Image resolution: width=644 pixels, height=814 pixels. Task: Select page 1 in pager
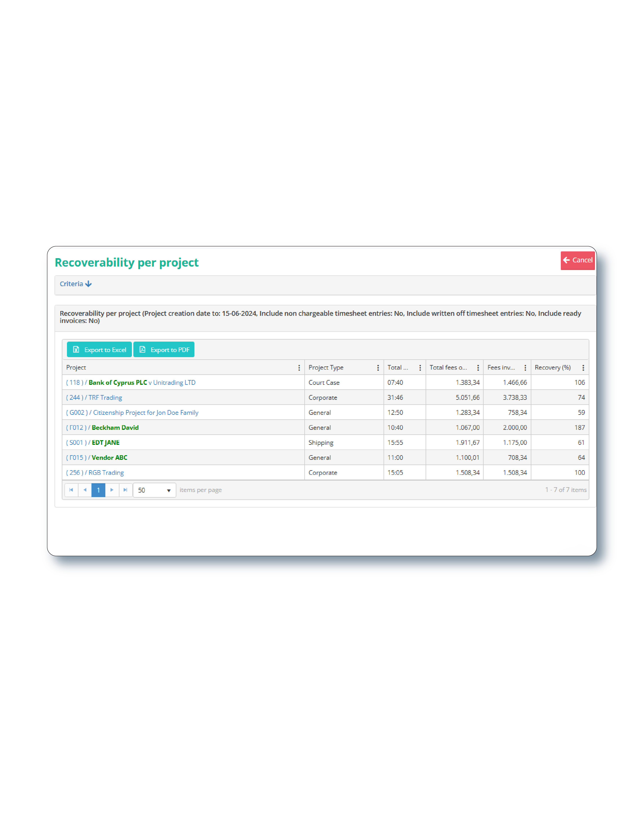[98, 490]
